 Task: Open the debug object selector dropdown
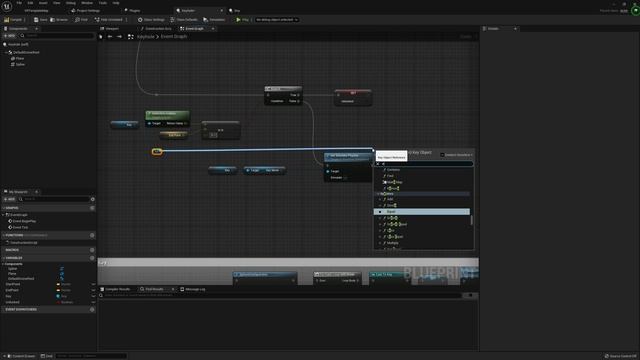tap(277, 20)
